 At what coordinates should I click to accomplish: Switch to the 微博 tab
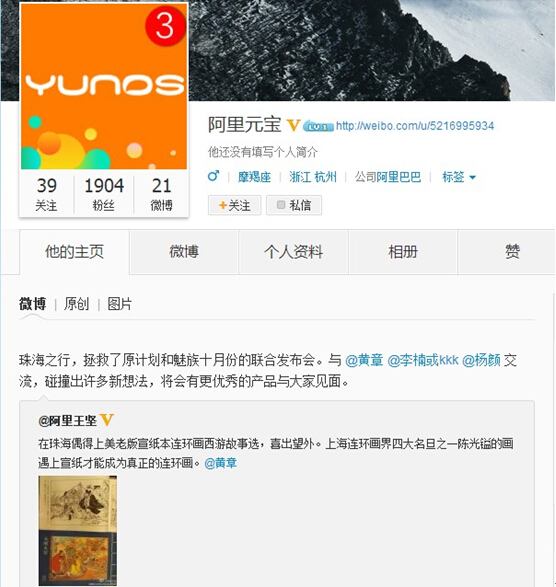tap(184, 252)
